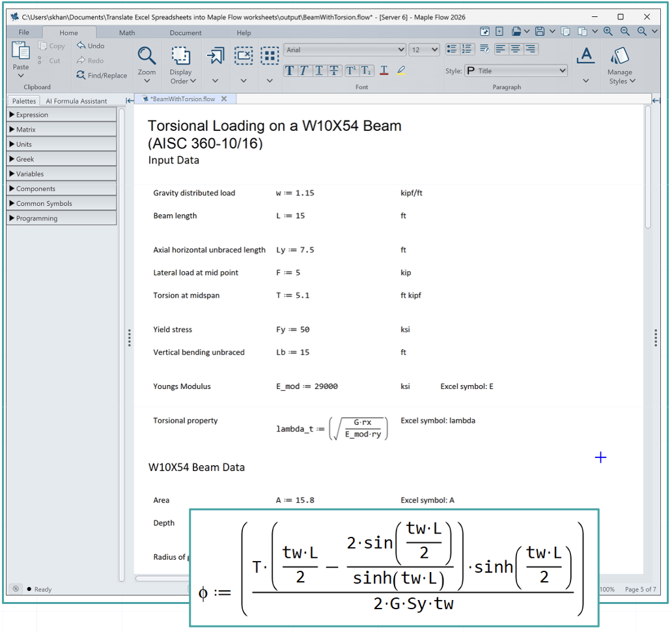Undo the last action

coord(91,46)
